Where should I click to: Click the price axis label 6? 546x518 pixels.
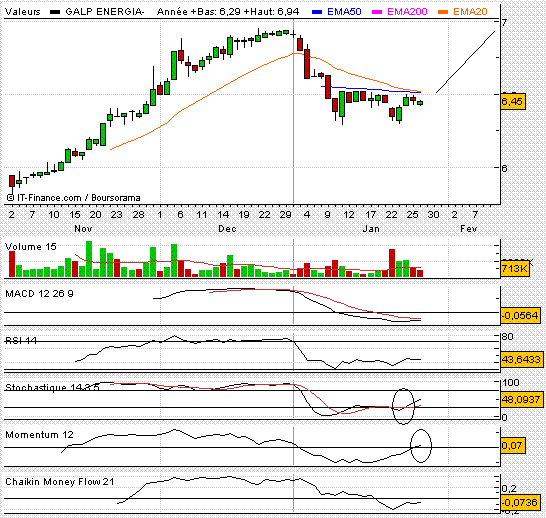[x=504, y=168]
